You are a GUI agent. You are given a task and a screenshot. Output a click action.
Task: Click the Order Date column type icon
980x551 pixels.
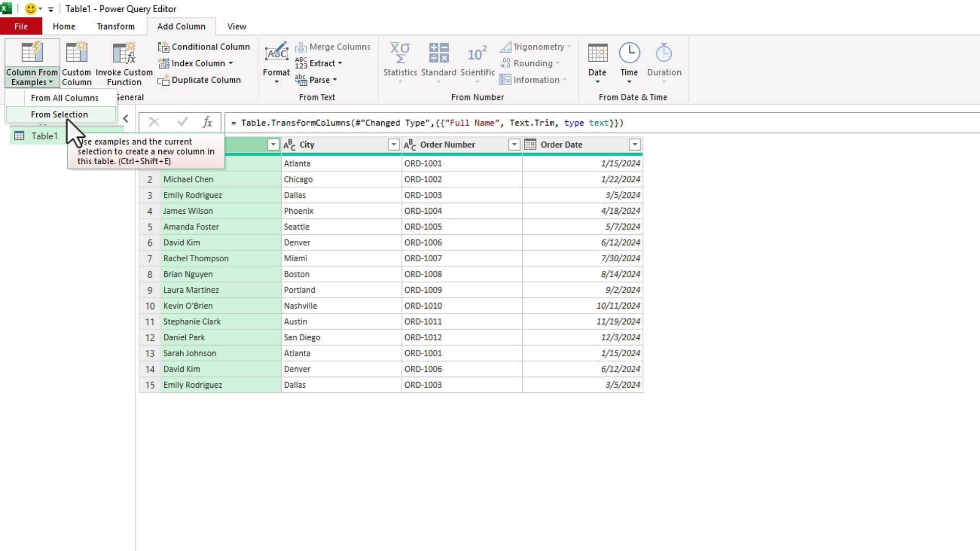point(530,145)
